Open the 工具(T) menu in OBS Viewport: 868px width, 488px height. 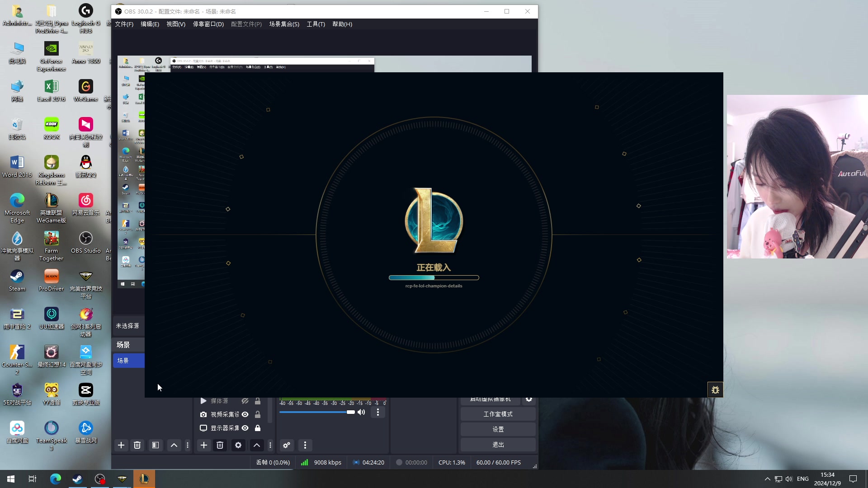pos(316,24)
